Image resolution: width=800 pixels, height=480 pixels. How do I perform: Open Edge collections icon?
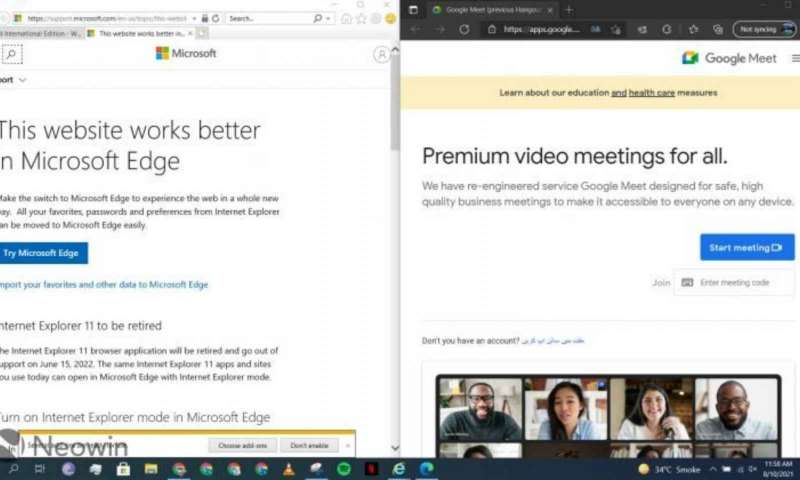tap(718, 29)
